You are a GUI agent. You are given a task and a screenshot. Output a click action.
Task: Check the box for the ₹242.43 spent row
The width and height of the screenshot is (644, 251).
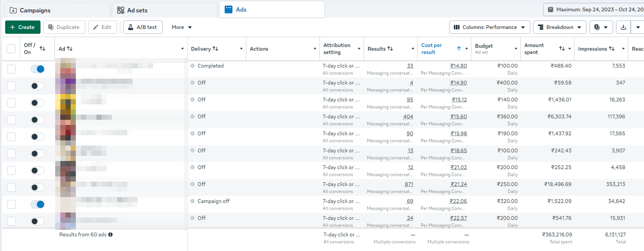tap(11, 153)
